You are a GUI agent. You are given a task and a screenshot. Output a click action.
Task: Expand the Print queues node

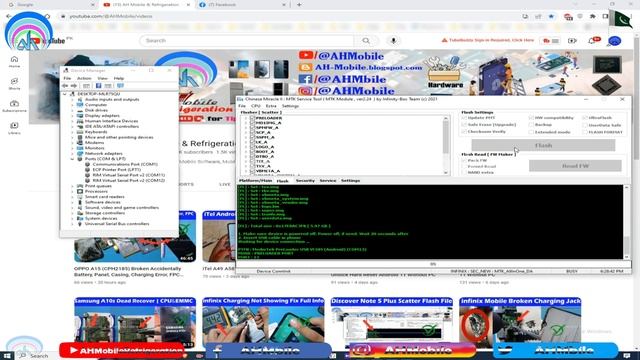73,186
